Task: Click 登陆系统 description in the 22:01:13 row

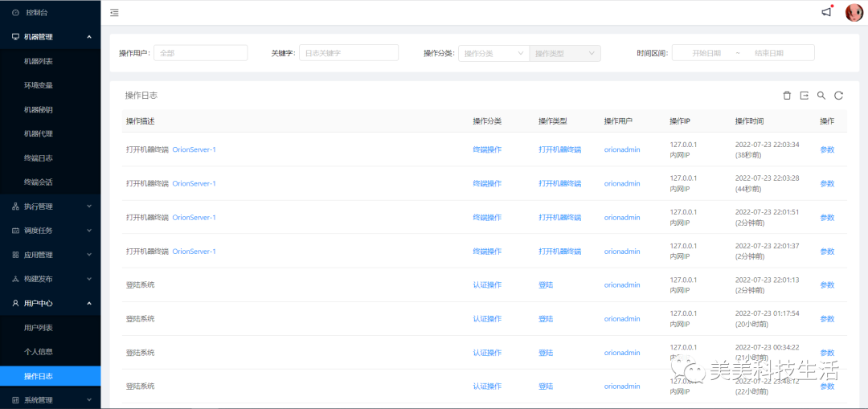Action: pyautogui.click(x=140, y=285)
